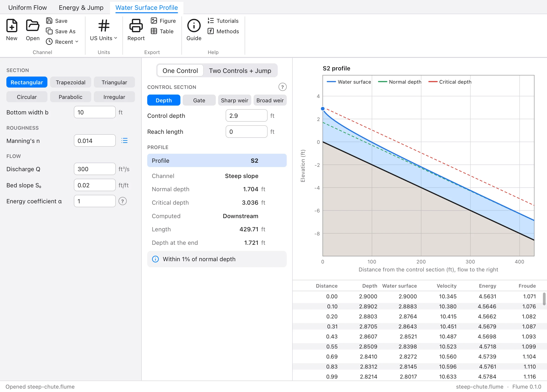Switch to Energy & Jump tab
Viewport: 547px width, 392px height.
81,8
